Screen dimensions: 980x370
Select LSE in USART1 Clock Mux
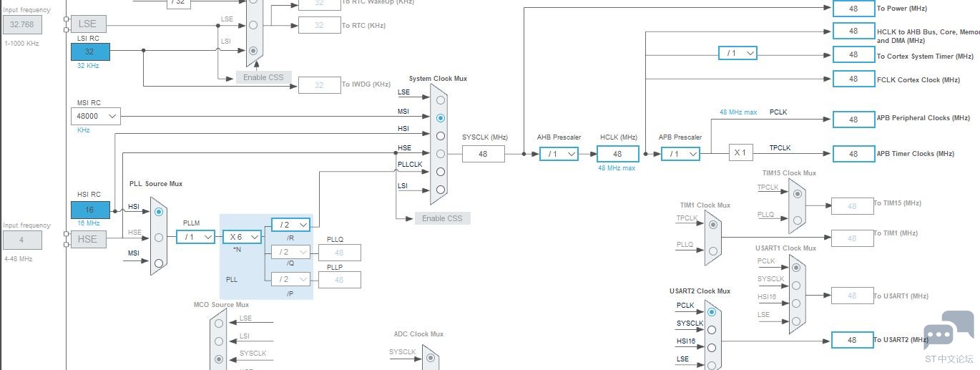point(796,321)
